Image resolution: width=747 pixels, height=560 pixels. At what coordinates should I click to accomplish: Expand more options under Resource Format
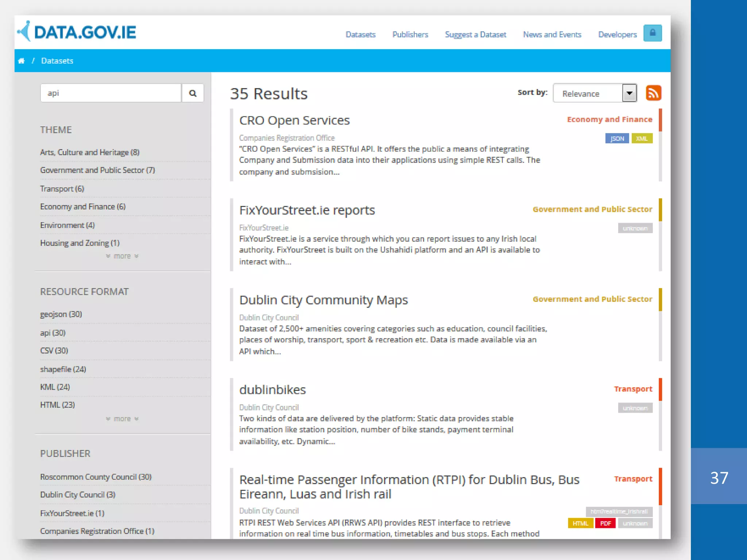click(x=122, y=419)
